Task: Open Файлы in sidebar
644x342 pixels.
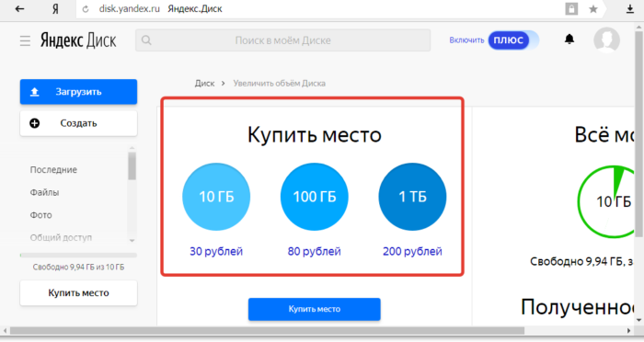Action: click(44, 192)
